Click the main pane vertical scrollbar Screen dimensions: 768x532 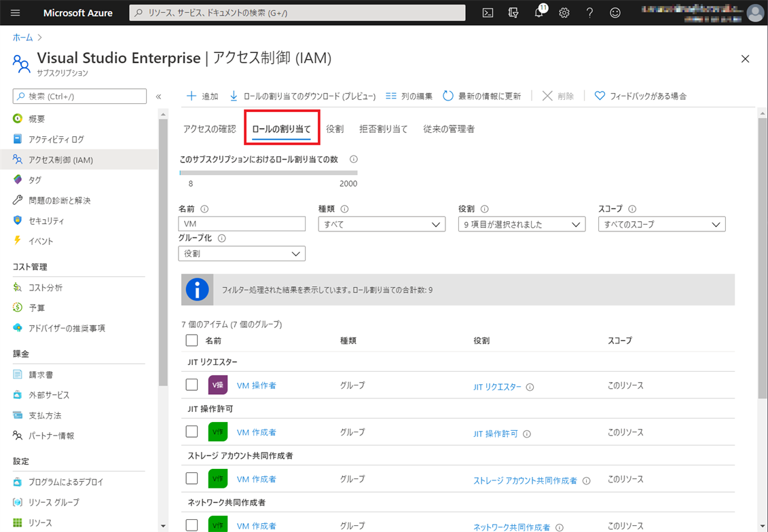click(763, 259)
